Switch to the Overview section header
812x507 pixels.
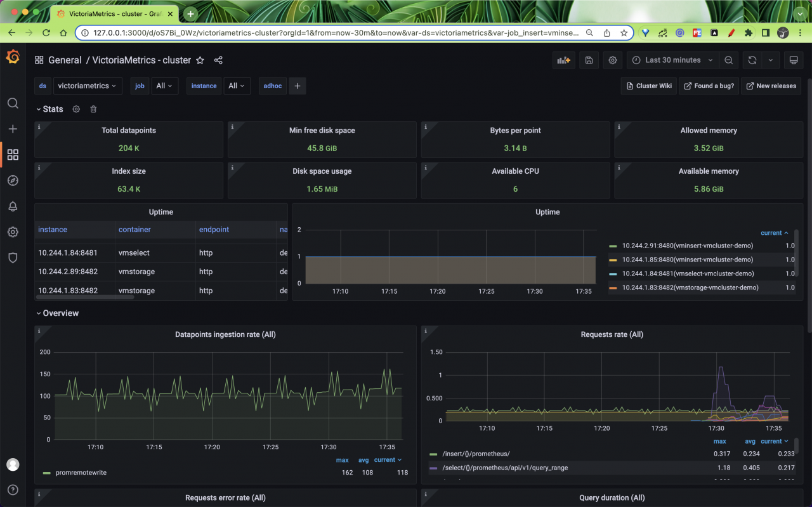[60, 313]
